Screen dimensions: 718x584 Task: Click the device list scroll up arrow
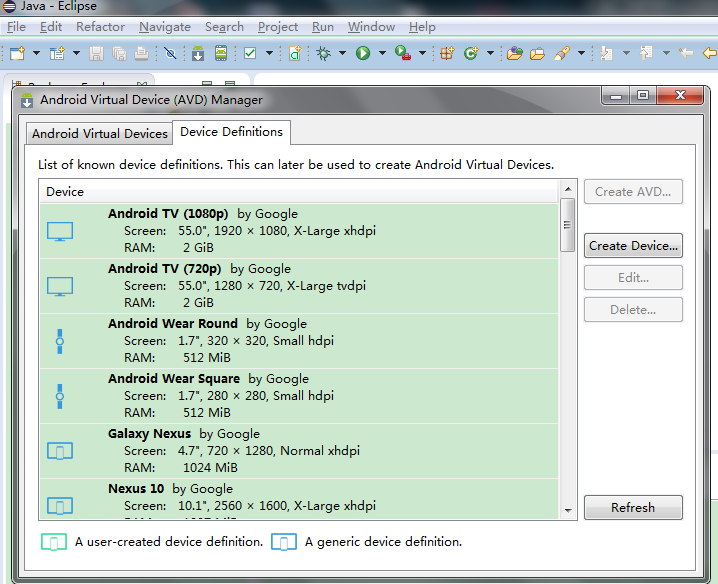click(x=568, y=189)
